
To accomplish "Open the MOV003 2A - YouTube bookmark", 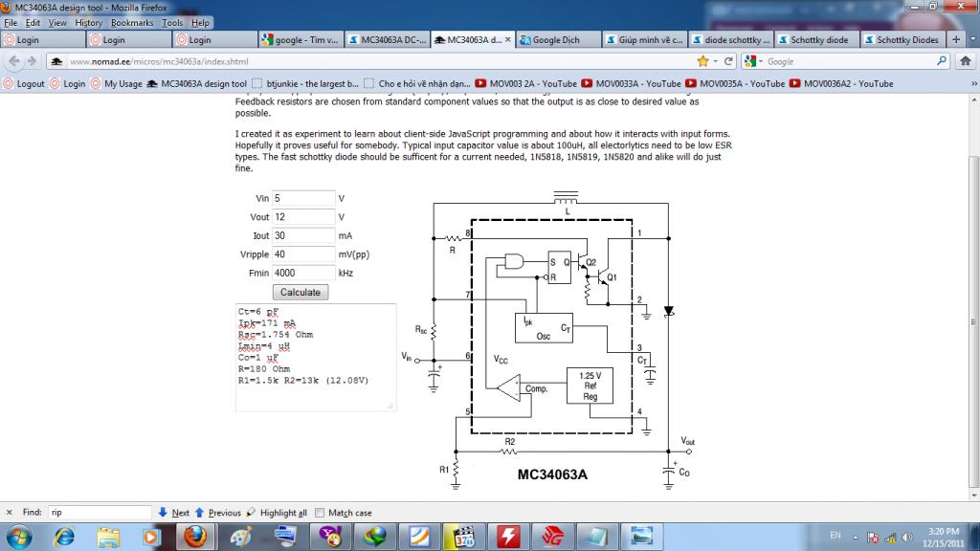I will tap(526, 84).
